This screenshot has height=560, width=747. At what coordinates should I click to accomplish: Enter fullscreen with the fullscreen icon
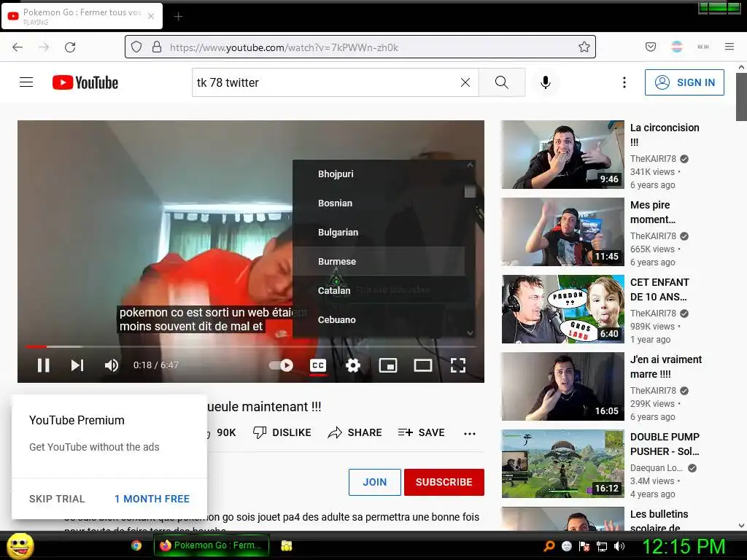coord(458,365)
